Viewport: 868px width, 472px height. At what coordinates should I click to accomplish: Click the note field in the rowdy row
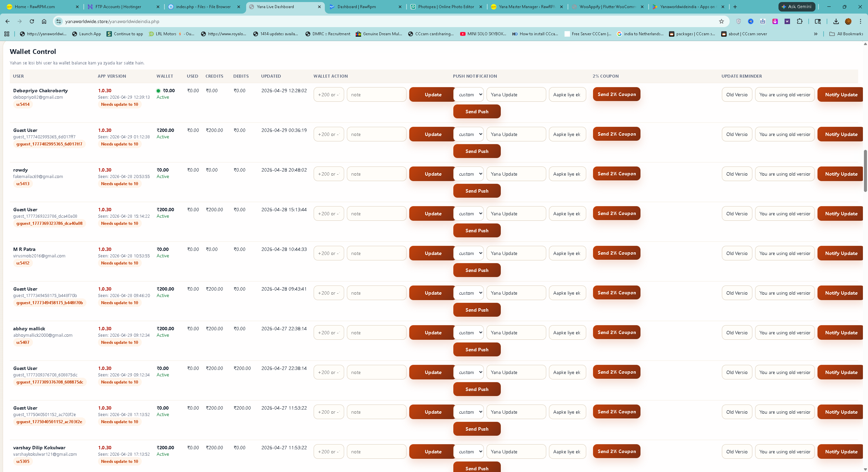pyautogui.click(x=376, y=174)
